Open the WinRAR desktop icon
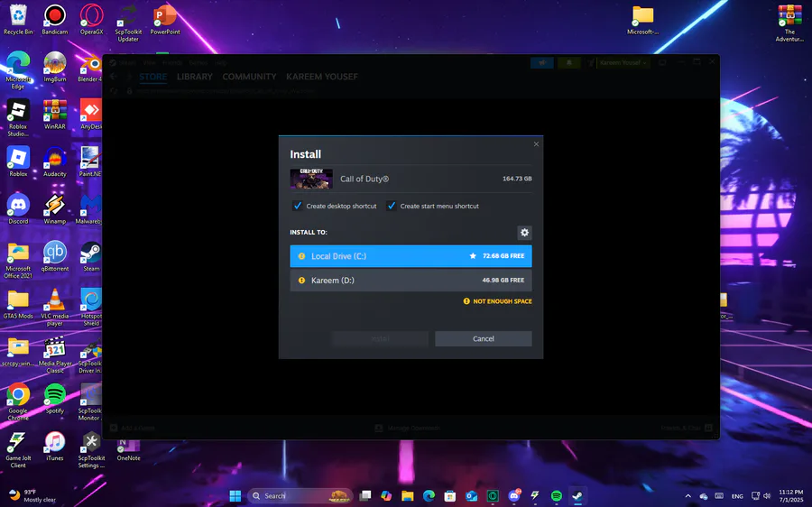 55,115
